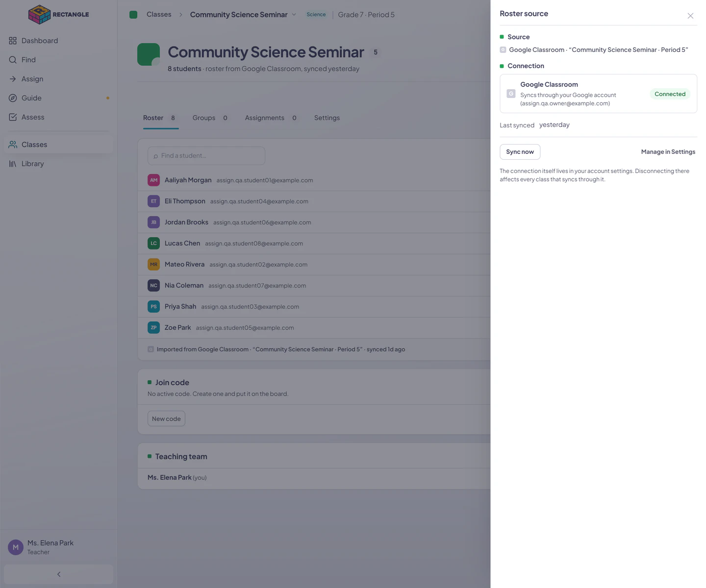Switch to the Roster tab
The height and width of the screenshot is (588, 706).
(x=161, y=118)
